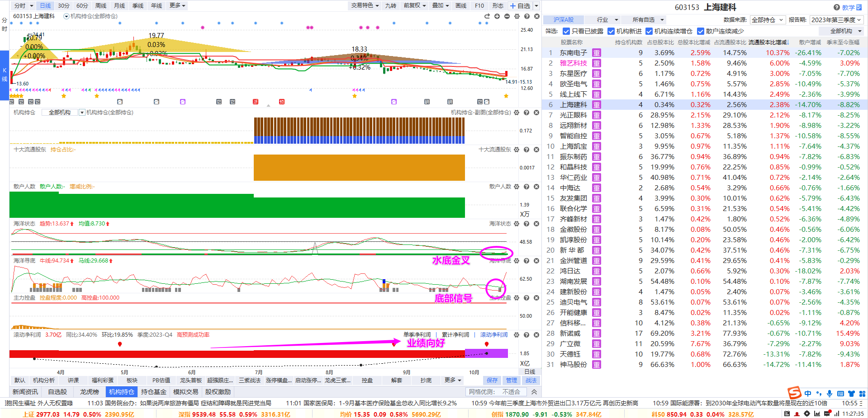Click the 重 badge beside 神马股份
868x418 pixels.
pyautogui.click(x=597, y=365)
